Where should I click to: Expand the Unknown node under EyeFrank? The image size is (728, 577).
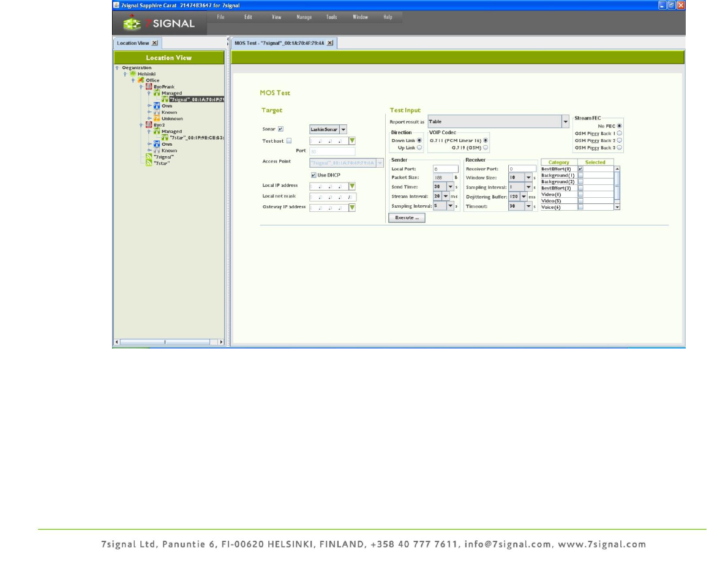tap(149, 118)
